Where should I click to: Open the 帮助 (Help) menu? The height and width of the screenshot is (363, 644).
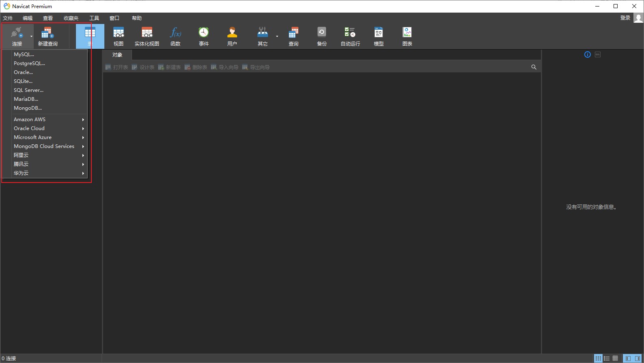137,18
